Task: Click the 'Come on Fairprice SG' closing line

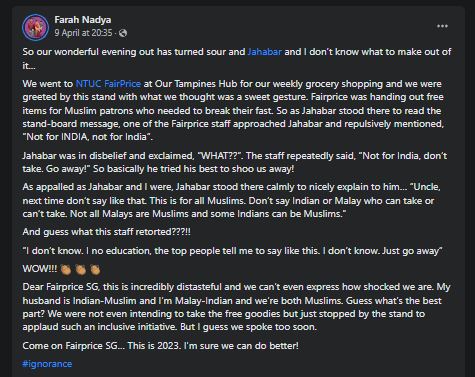Action: click(160, 345)
